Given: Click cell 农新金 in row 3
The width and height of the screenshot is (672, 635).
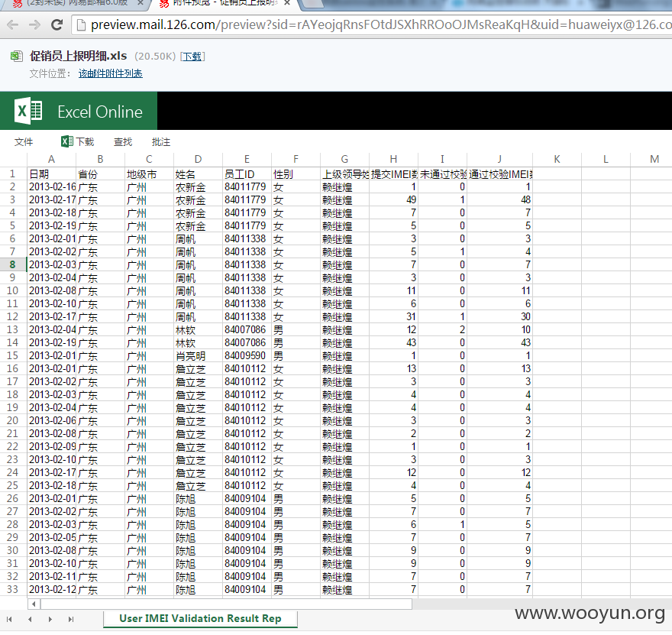Looking at the screenshot, I should pyautogui.click(x=198, y=199).
